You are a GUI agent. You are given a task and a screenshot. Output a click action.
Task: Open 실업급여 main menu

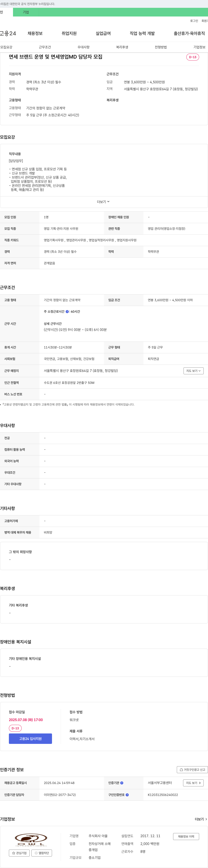click(103, 33)
